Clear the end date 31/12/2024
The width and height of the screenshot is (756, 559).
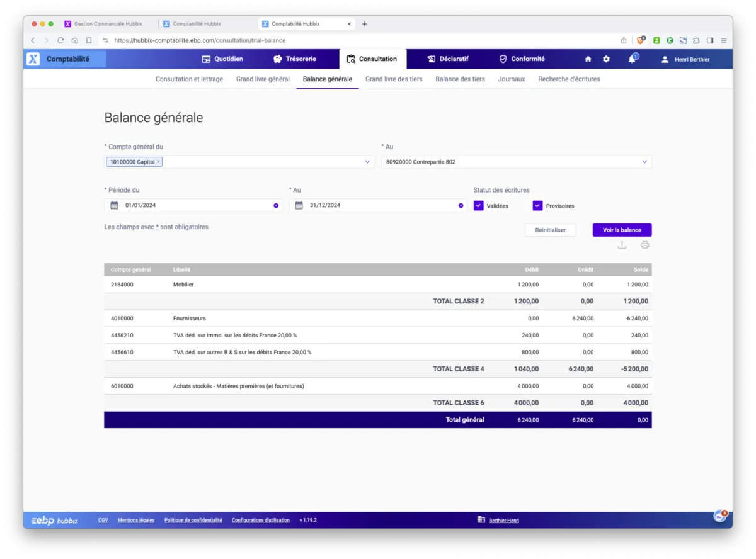coord(461,206)
